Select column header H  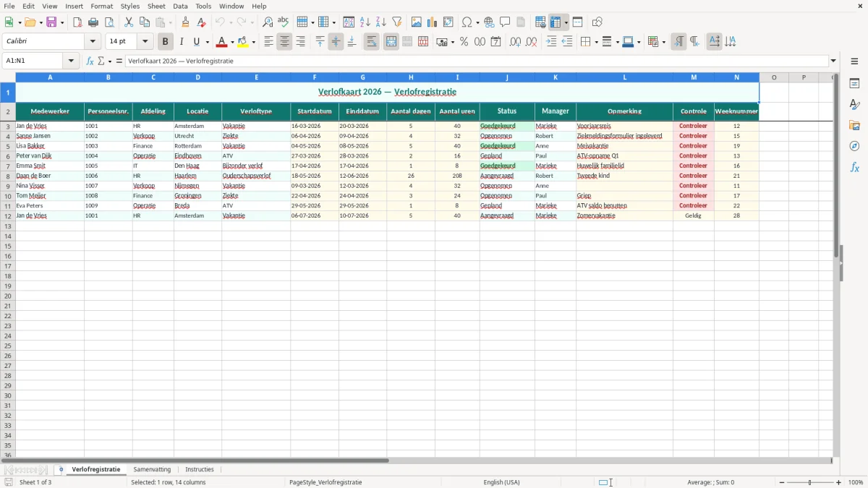point(411,77)
